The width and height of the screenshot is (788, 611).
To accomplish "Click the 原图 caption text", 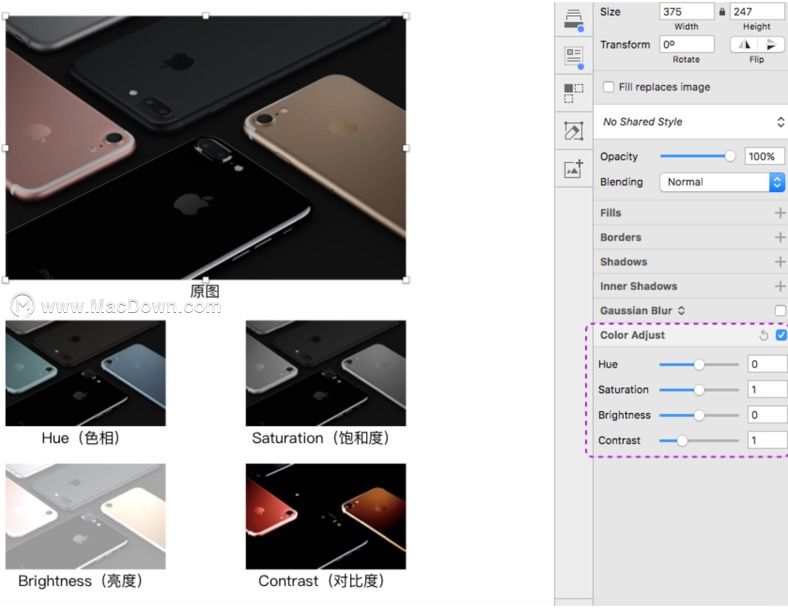I will coord(205,291).
